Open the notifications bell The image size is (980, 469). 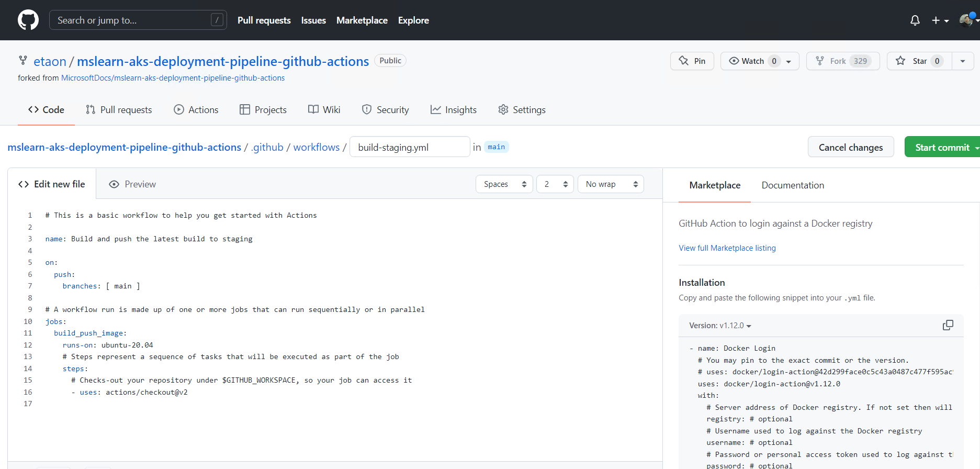click(915, 20)
